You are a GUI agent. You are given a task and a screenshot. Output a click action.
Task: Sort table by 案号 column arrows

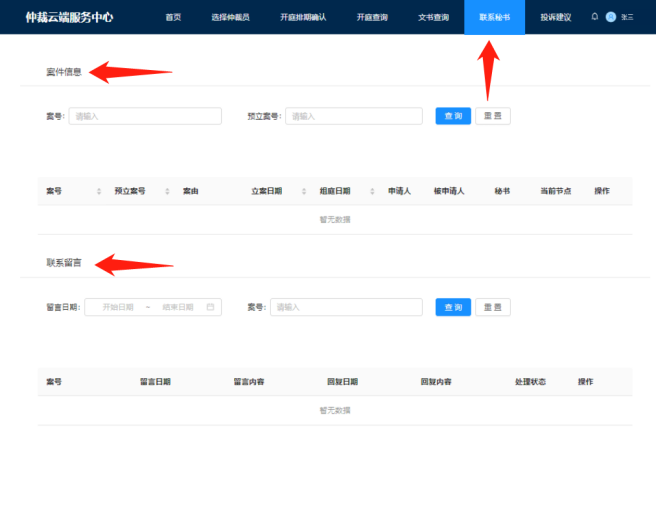[x=99, y=191]
